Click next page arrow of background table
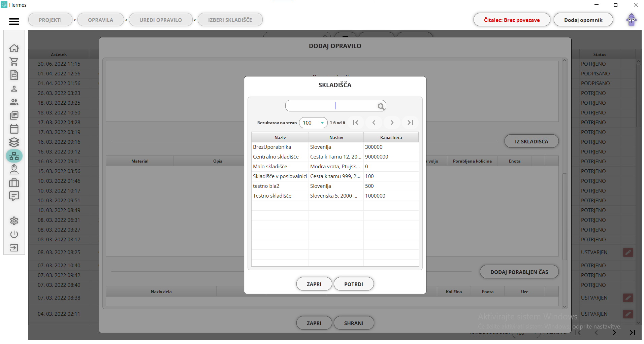The width and height of the screenshot is (644, 344). [x=614, y=333]
